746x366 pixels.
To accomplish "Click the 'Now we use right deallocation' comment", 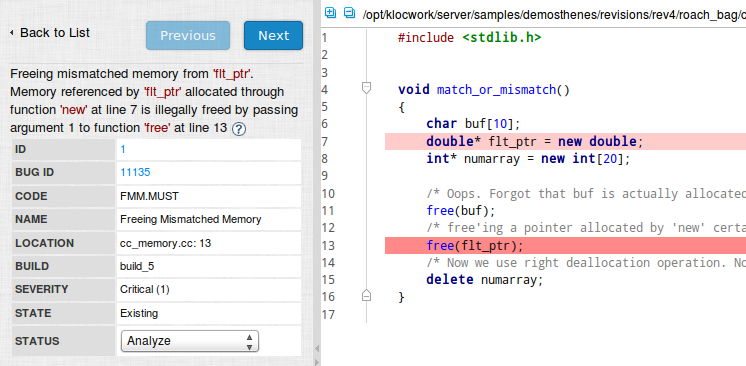I will pos(586,263).
